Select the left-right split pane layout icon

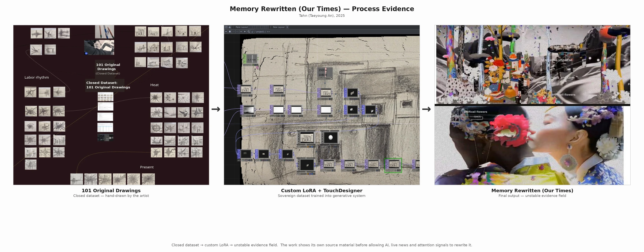click(254, 27)
